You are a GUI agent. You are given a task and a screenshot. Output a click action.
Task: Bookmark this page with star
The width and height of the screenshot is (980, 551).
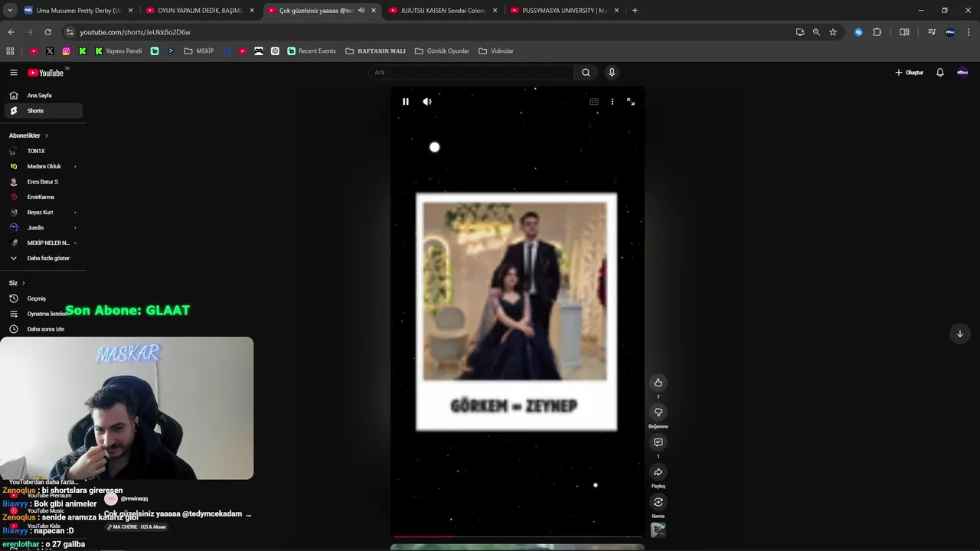click(833, 32)
